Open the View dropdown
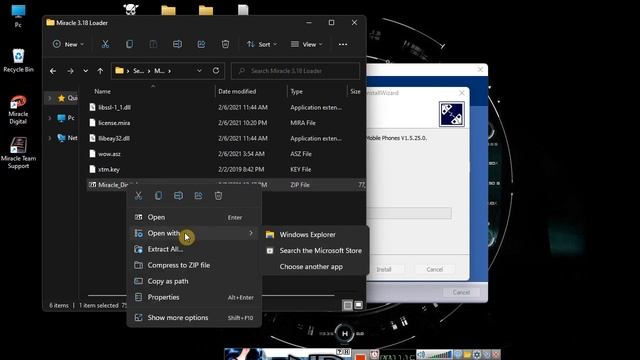 (307, 44)
